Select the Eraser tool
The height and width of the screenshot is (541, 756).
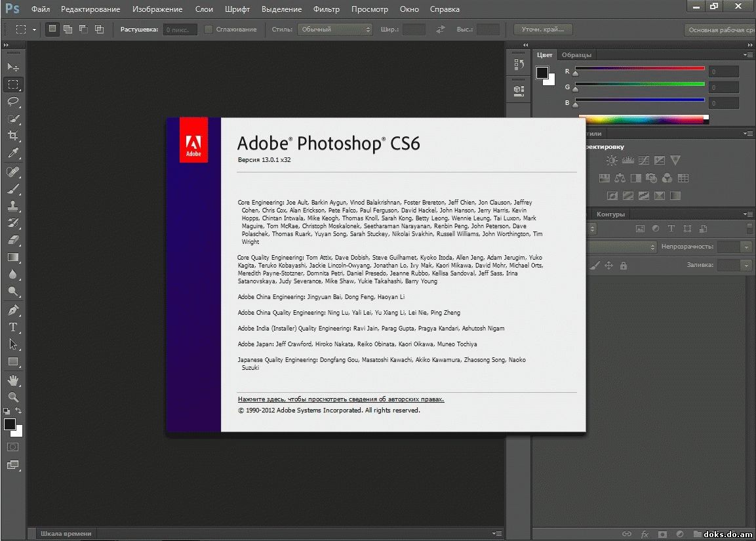(x=13, y=239)
